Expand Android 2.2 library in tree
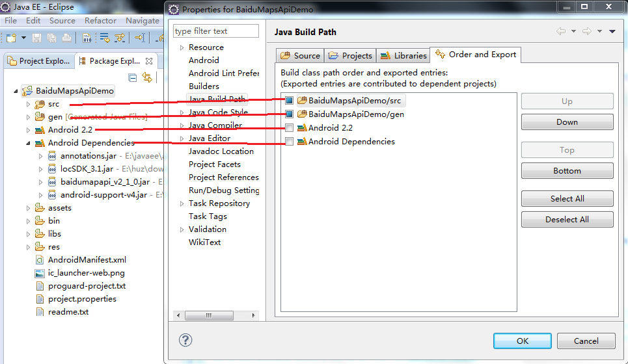 [28, 130]
